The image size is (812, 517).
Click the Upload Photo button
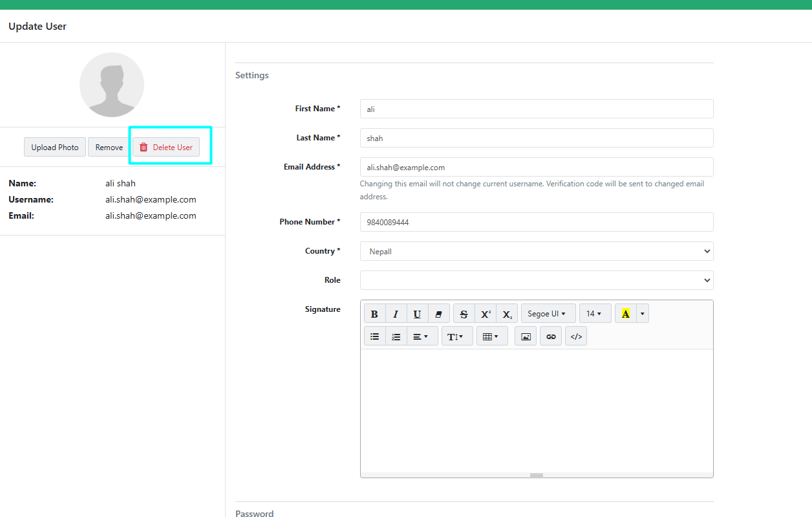click(55, 147)
